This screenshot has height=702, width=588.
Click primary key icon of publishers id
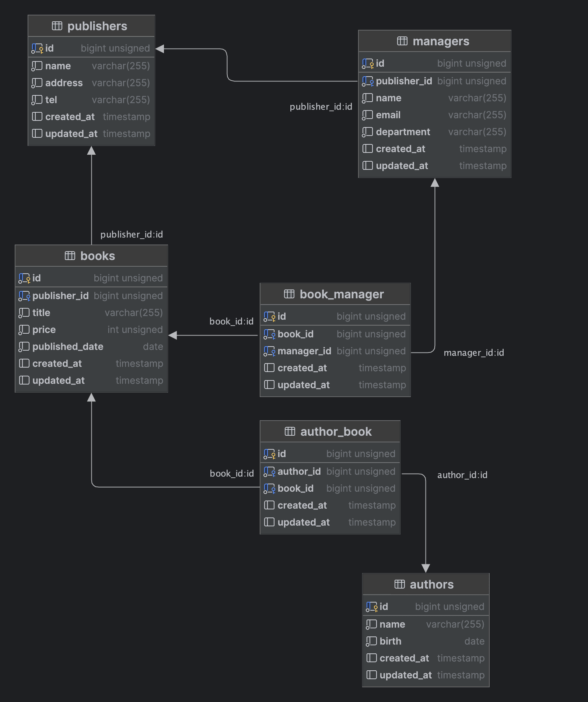pos(37,48)
